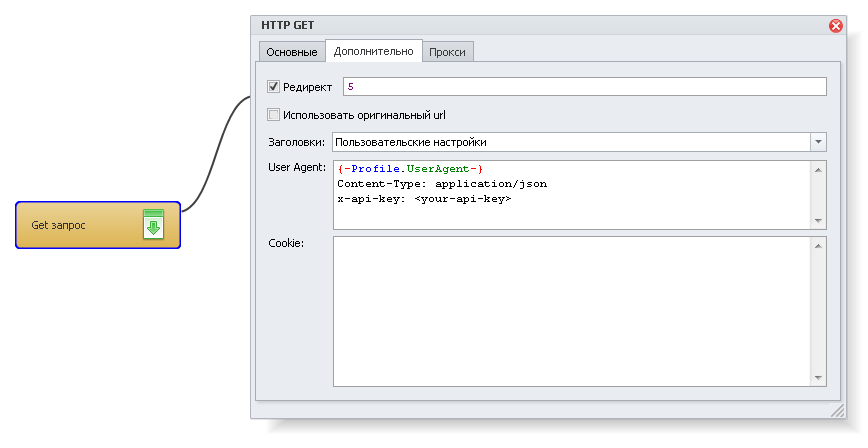Enable Использовать оригинальный url checkbox
Image resolution: width=868 pixels, height=448 pixels.
[273, 115]
